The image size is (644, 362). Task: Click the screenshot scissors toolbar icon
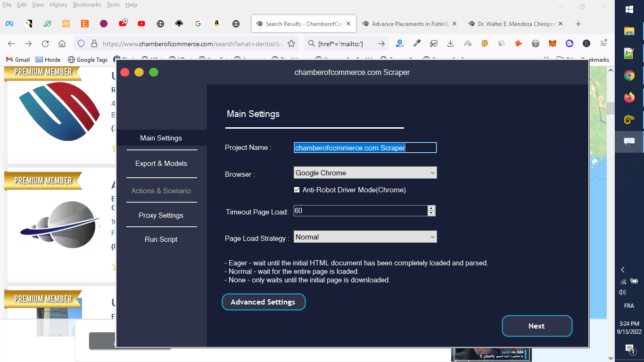coord(434,44)
